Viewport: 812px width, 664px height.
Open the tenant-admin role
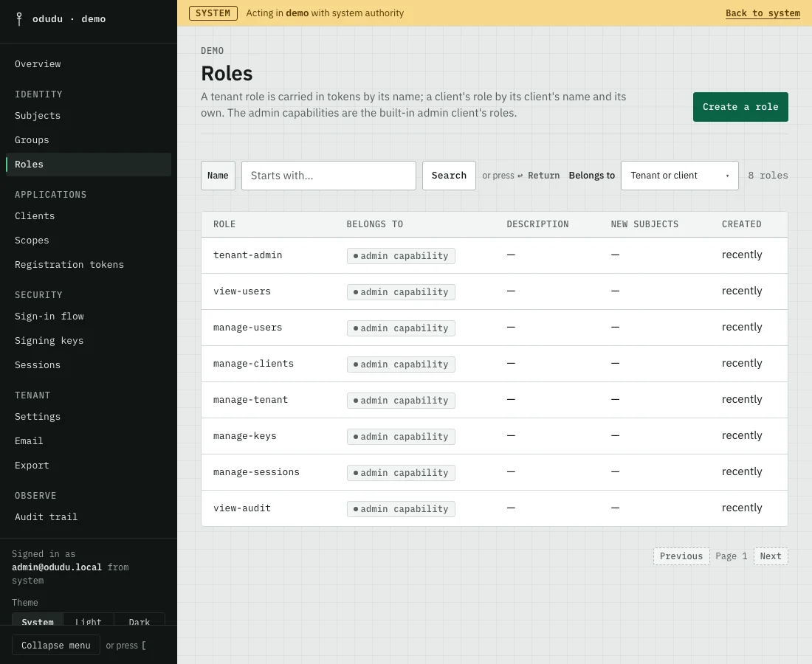point(247,256)
